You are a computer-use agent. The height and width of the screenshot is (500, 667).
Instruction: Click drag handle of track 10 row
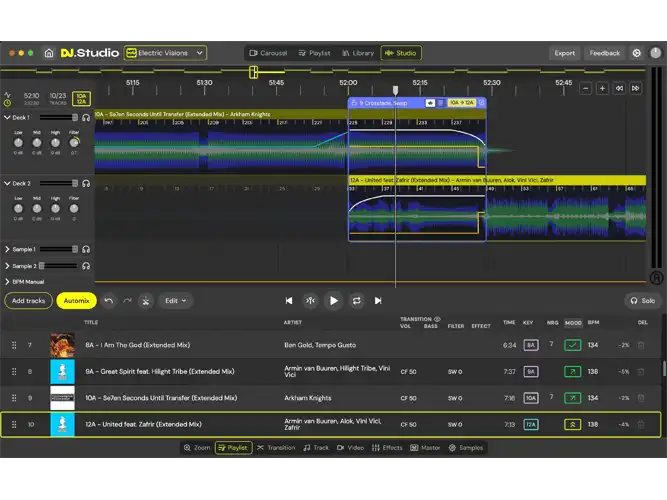(x=14, y=424)
